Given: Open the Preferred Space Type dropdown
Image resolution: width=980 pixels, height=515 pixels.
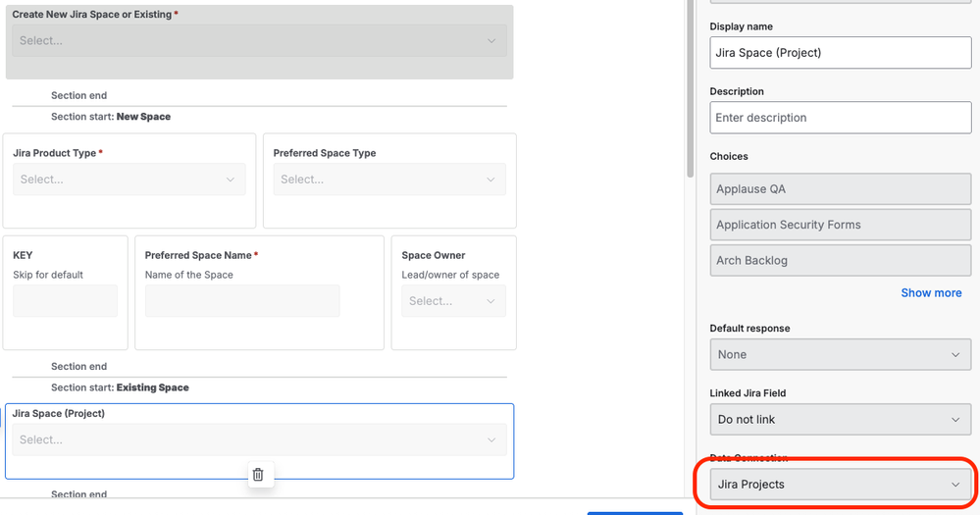Looking at the screenshot, I should (x=389, y=180).
